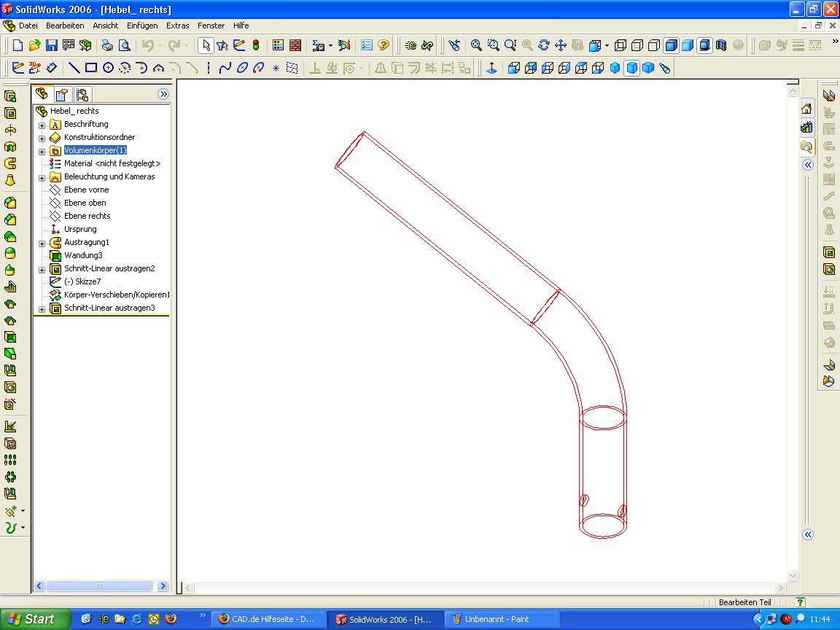Image resolution: width=840 pixels, height=630 pixels.
Task: Click the 3D Sketch icon
Action: click(35, 68)
